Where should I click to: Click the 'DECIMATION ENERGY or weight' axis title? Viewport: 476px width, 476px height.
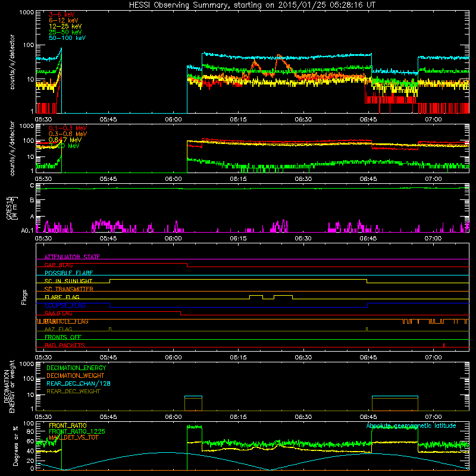click(9, 386)
